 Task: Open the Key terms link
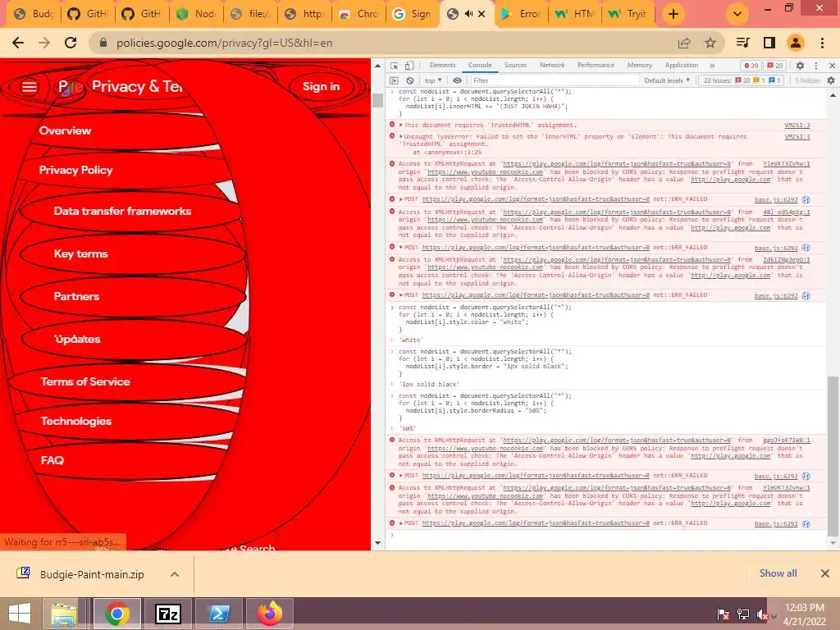[x=81, y=254]
